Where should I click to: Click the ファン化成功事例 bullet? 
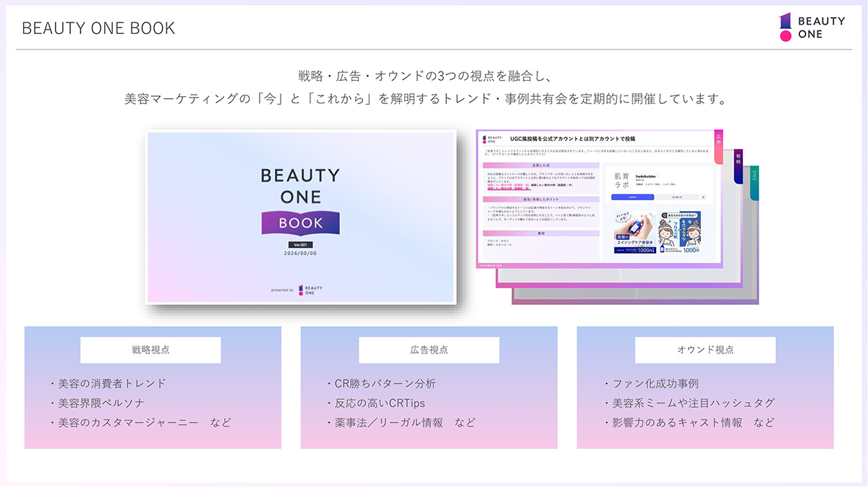tap(650, 383)
